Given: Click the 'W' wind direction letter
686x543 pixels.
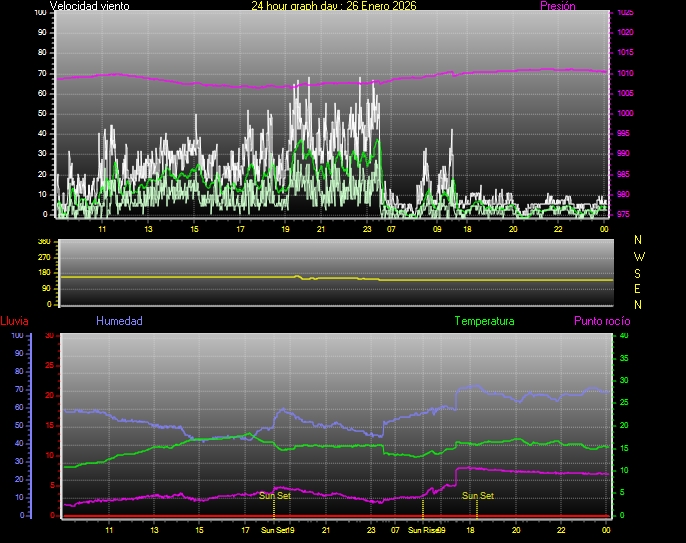Looking at the screenshot, I should [x=639, y=256].
